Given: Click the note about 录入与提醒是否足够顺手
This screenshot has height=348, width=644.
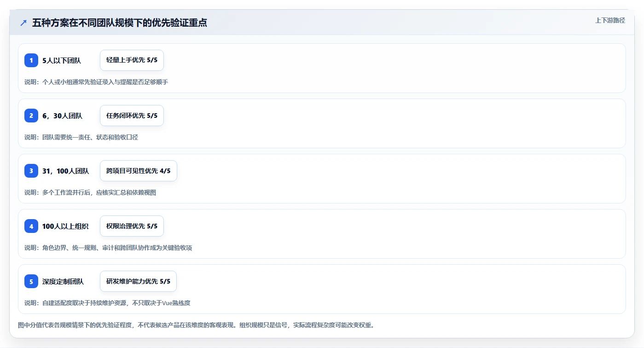Looking at the screenshot, I should click(x=96, y=82).
